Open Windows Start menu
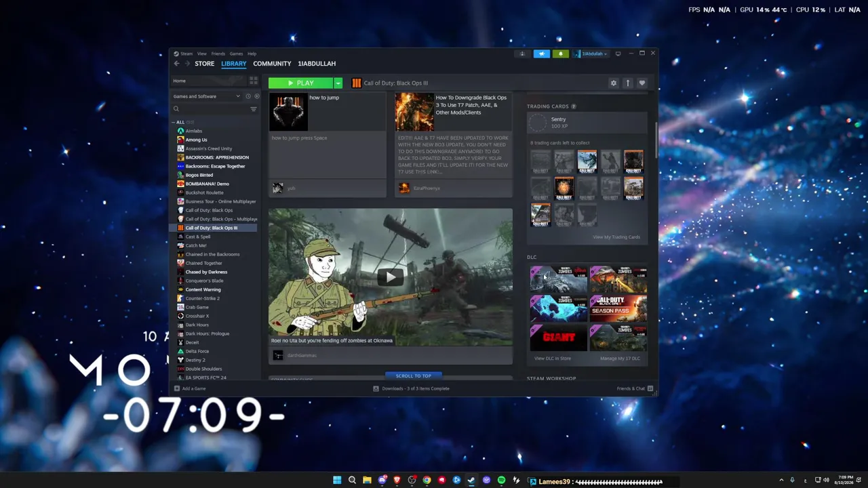 pos(337,481)
